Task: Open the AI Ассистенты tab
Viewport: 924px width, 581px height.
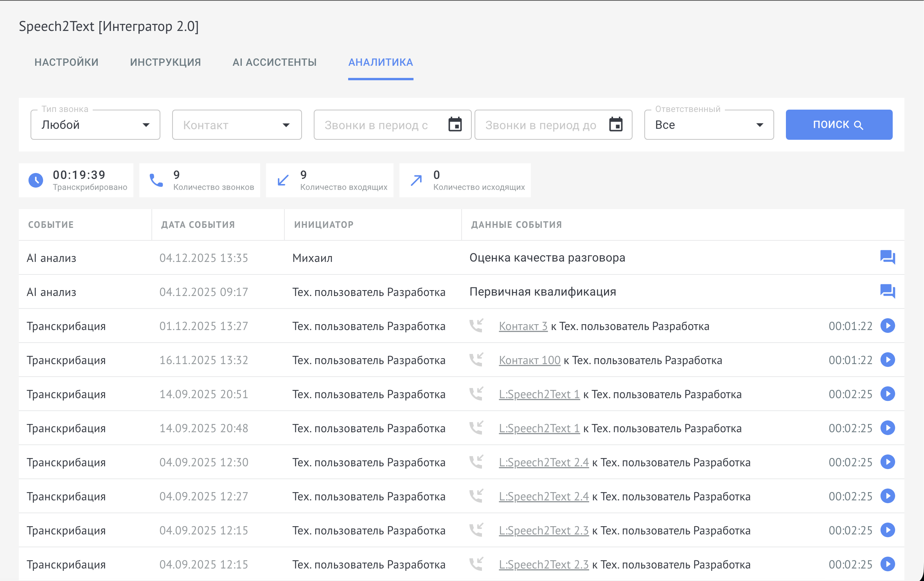Action: (x=275, y=62)
